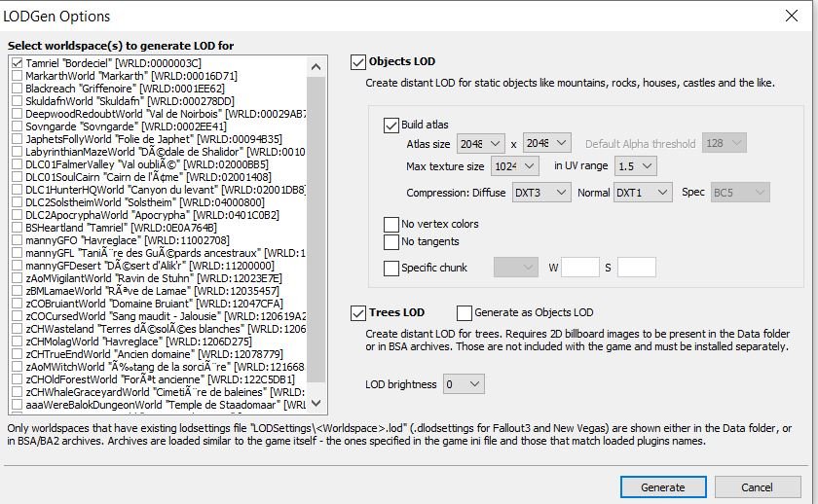Open the Specific chunk size dropdown

[x=516, y=268]
